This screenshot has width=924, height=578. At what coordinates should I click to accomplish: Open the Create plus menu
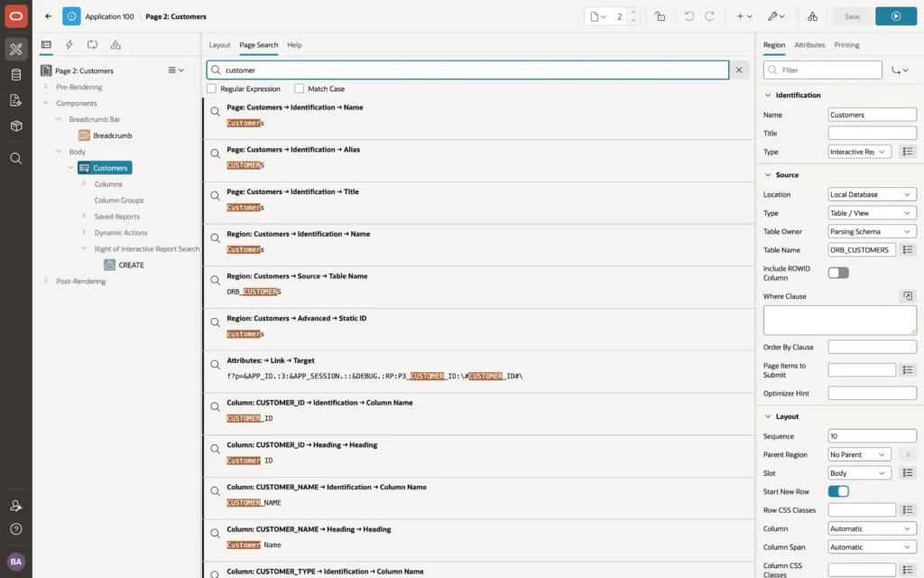tap(744, 16)
